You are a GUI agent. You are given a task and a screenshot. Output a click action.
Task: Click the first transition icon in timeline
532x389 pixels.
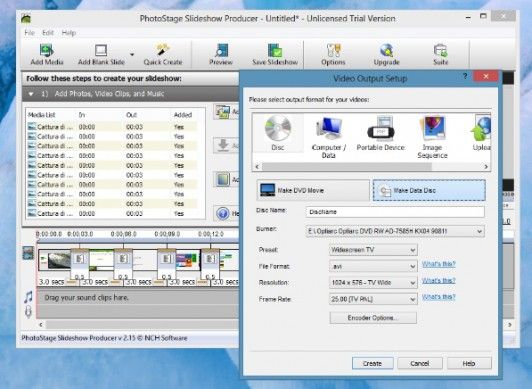coord(80,259)
